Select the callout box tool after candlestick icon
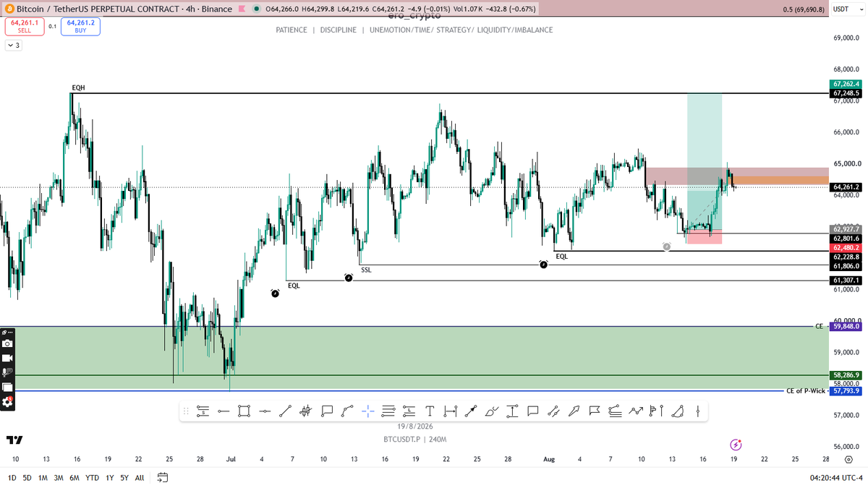 [327, 411]
